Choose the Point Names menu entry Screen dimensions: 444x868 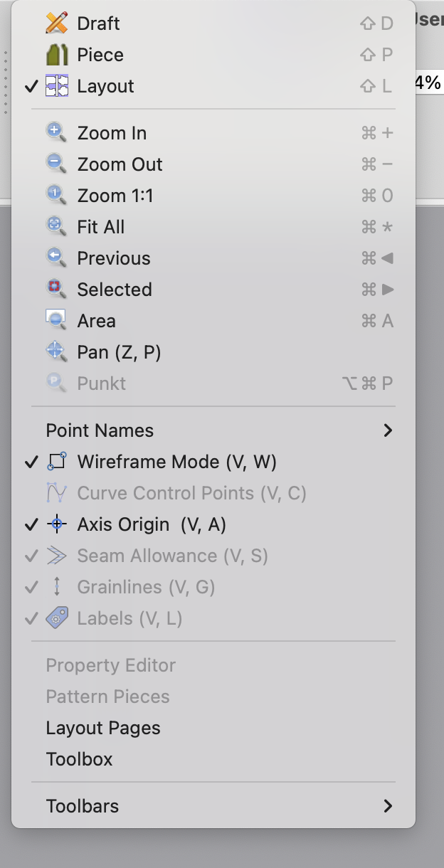(100, 430)
